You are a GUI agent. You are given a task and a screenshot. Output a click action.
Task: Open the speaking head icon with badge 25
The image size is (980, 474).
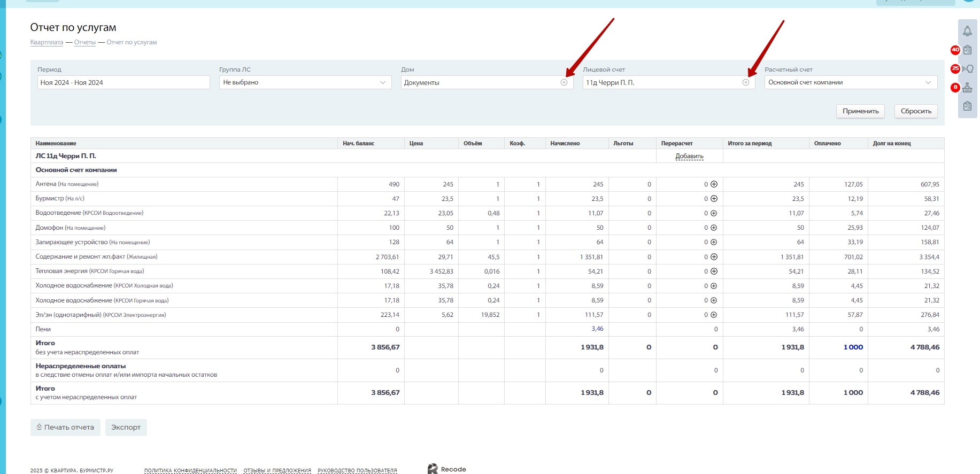pyautogui.click(x=967, y=69)
